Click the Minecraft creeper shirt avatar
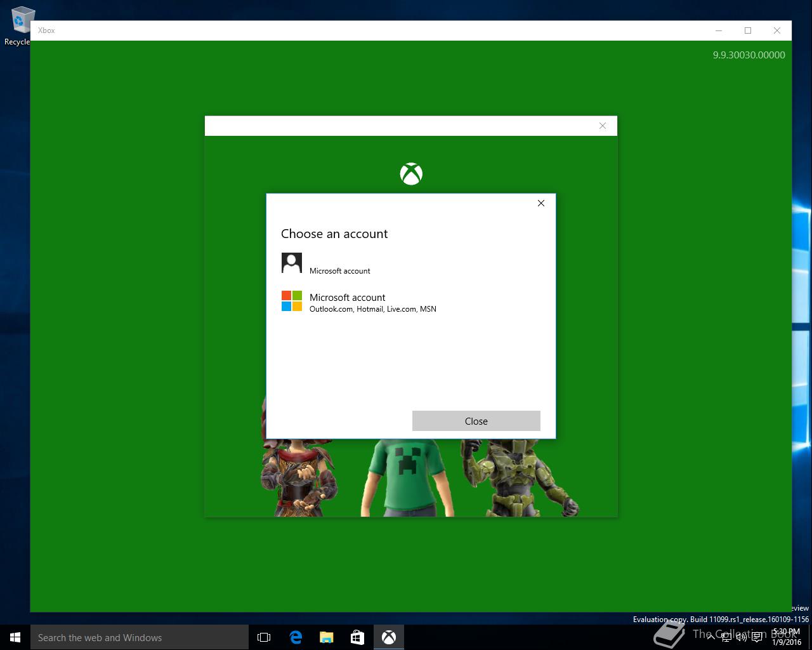The image size is (812, 650). coord(406,477)
